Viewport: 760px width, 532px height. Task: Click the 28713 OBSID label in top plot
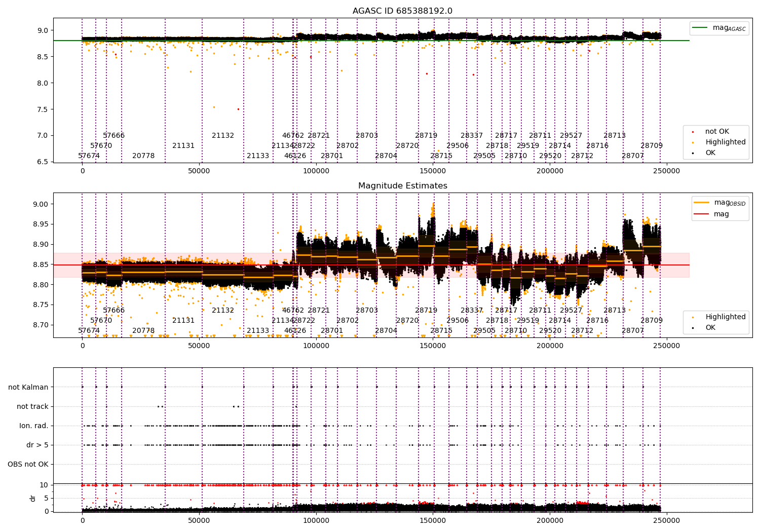pos(615,136)
